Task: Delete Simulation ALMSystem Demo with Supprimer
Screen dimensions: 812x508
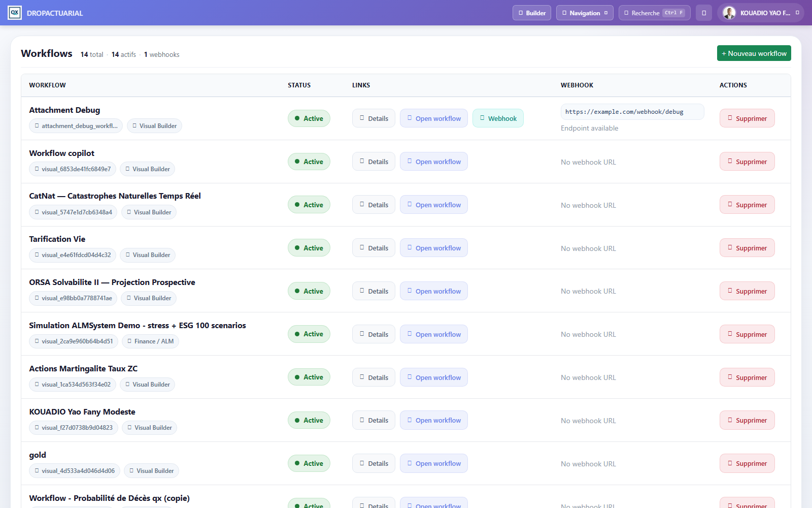Action: coord(747,334)
